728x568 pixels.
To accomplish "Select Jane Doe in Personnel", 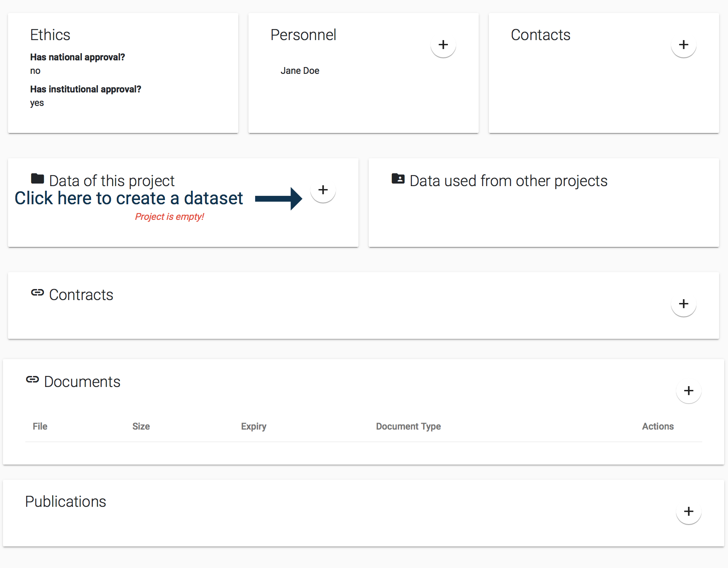I will [300, 71].
